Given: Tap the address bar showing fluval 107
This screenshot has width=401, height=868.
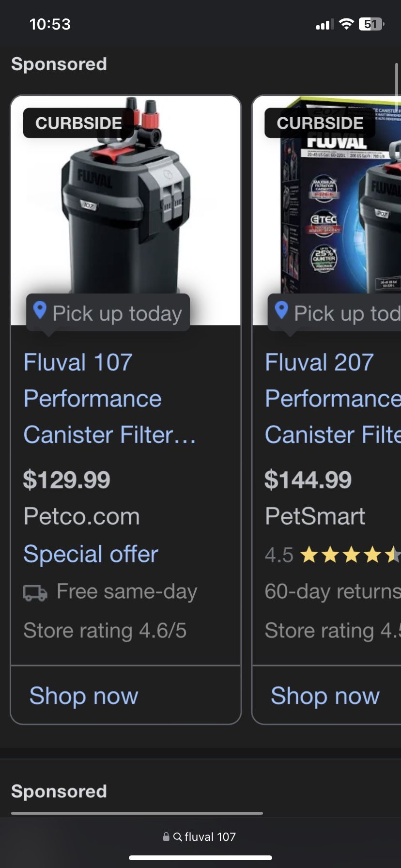Looking at the screenshot, I should coord(200,837).
